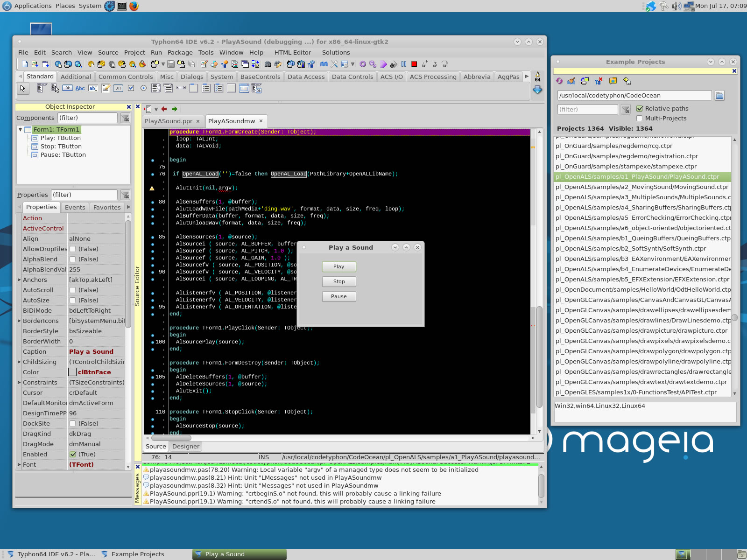
Task: Open the Run menu
Action: 156,53
